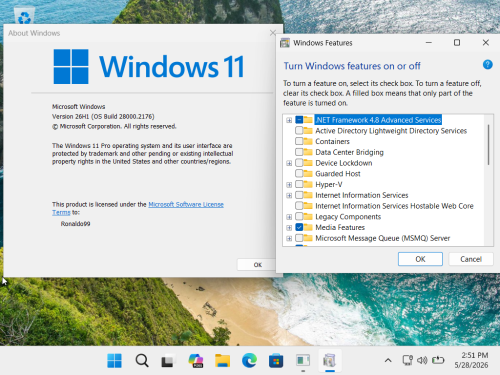The width and height of the screenshot is (500, 375).
Task: Open the Task View taskbar icon
Action: tap(168, 361)
